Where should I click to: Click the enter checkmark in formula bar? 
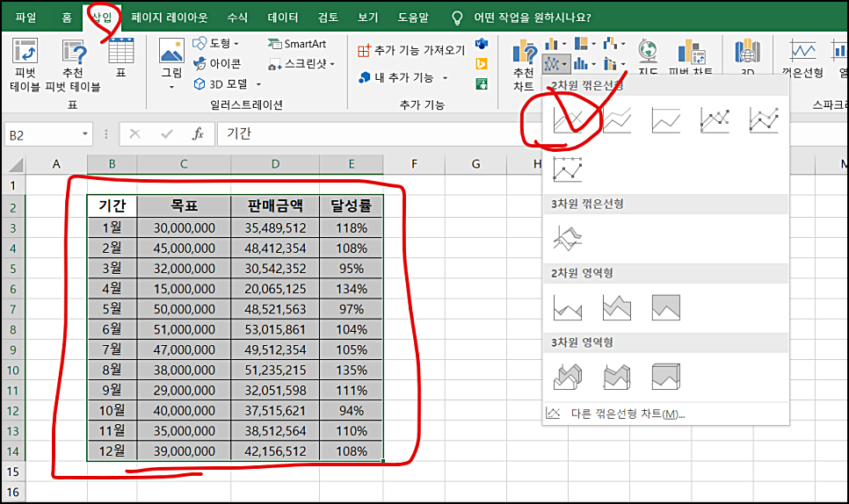pyautogui.click(x=167, y=134)
